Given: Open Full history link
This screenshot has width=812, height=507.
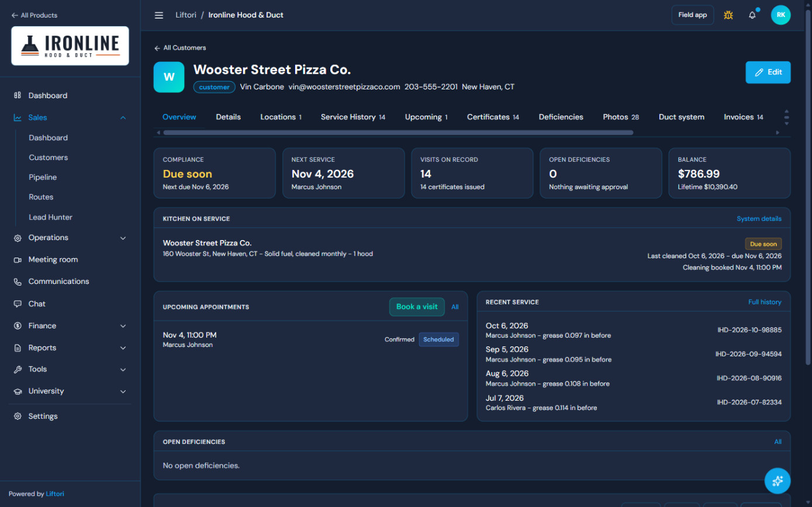Looking at the screenshot, I should [x=765, y=302].
